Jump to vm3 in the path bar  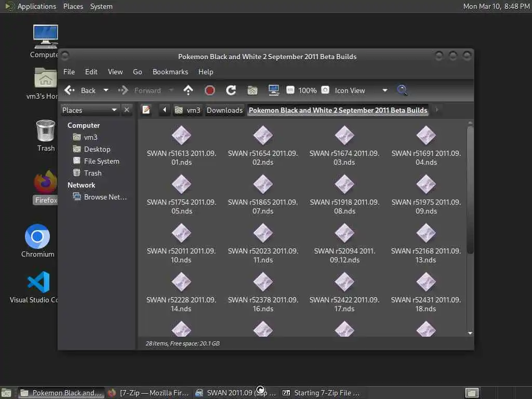188,110
